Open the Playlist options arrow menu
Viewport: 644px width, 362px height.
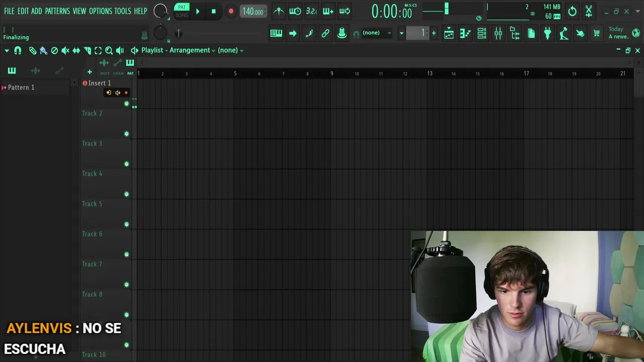[7, 50]
